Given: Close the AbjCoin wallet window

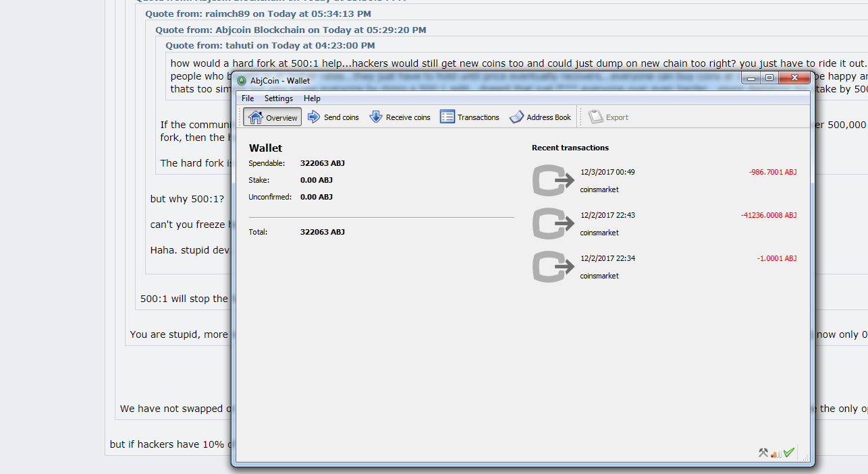Looking at the screenshot, I should pyautogui.click(x=794, y=78).
